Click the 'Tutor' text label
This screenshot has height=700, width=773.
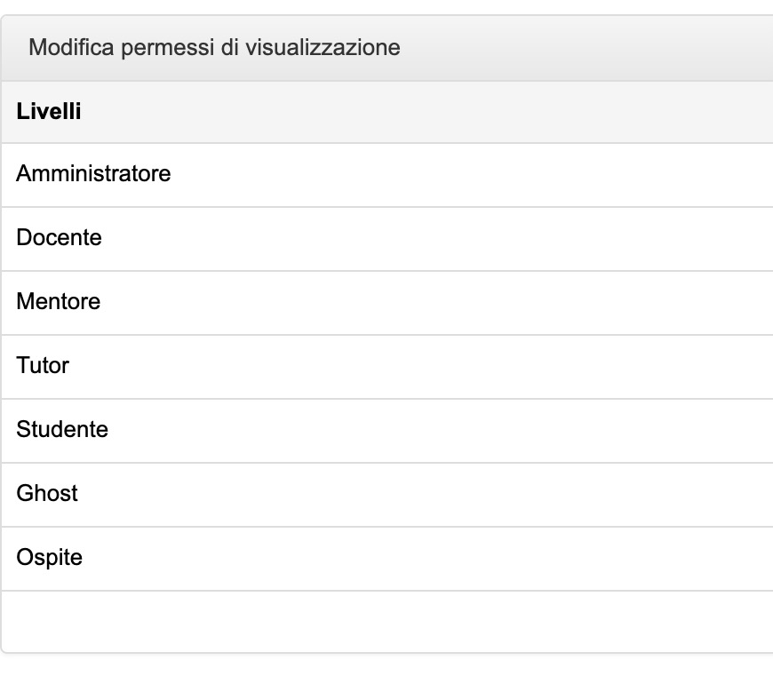click(x=43, y=365)
